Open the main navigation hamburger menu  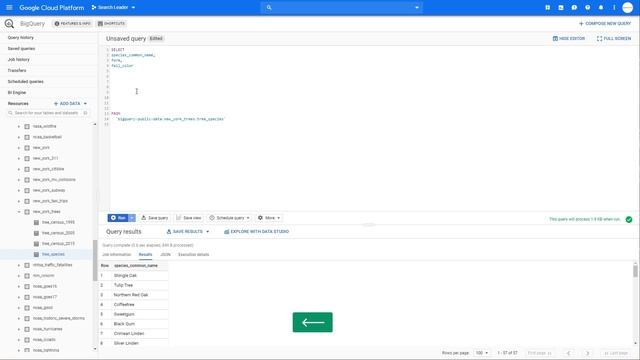point(9,7)
